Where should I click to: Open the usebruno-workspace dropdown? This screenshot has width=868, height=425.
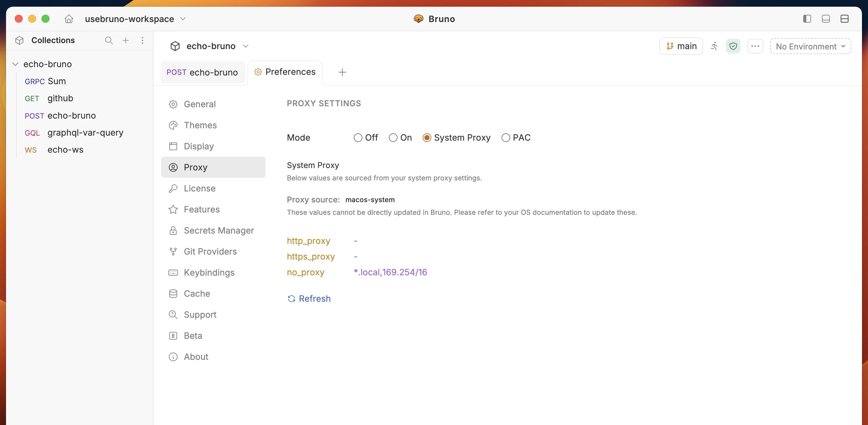[x=135, y=19]
